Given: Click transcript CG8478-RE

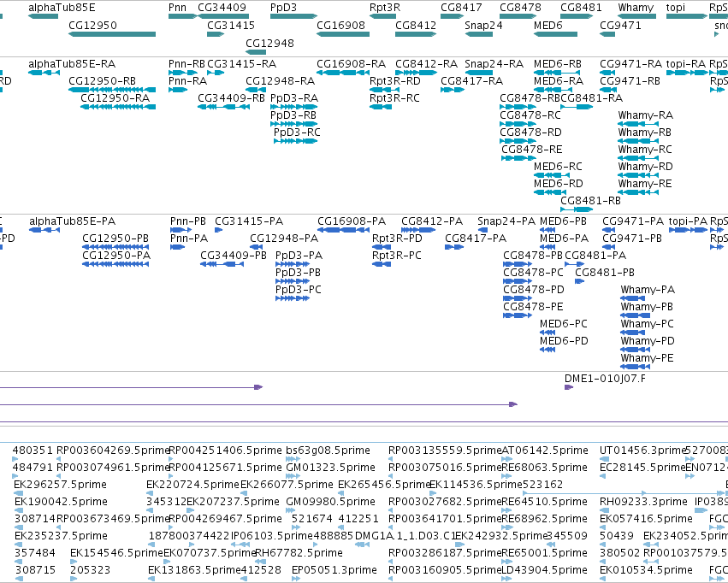Looking at the screenshot, I should pyautogui.click(x=531, y=150).
